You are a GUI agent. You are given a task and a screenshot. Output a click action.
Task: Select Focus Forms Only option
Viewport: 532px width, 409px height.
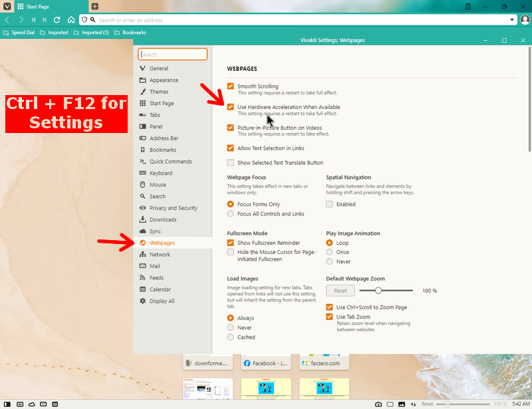tap(230, 204)
